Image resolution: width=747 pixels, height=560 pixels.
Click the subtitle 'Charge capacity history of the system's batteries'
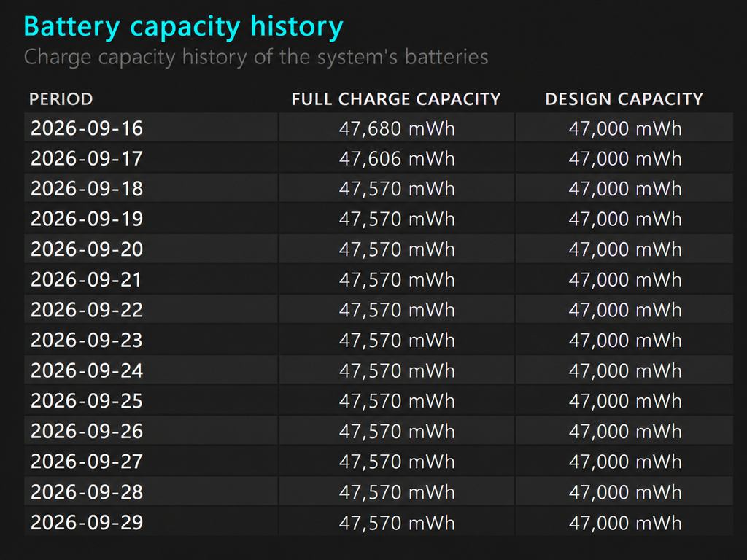point(256,57)
